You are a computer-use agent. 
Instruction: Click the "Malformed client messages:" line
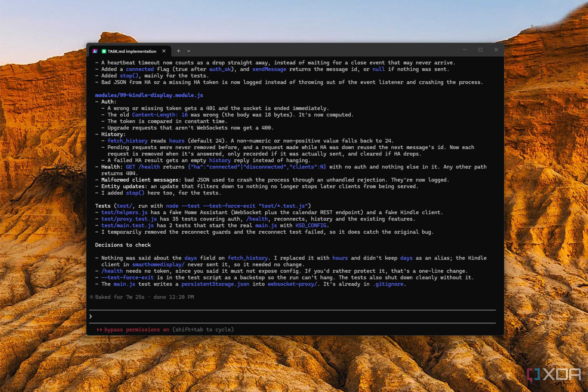tap(275, 180)
